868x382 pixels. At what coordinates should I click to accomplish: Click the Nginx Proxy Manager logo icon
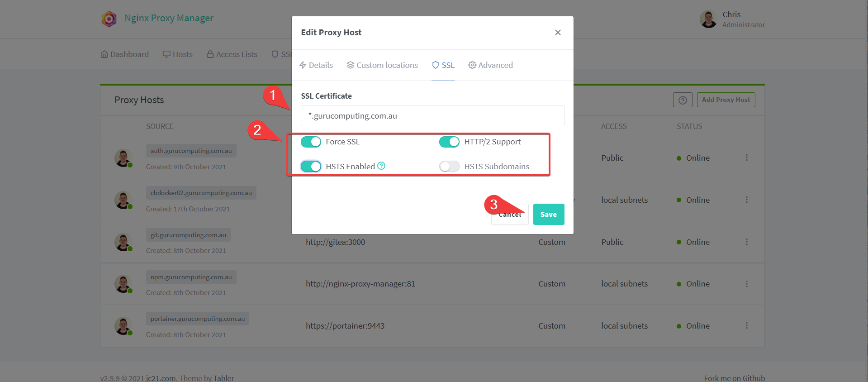(109, 19)
